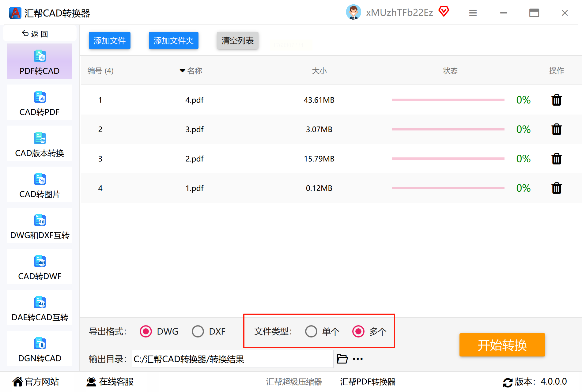Click the 返回 back button
The width and height of the screenshot is (582, 392).
click(x=40, y=33)
